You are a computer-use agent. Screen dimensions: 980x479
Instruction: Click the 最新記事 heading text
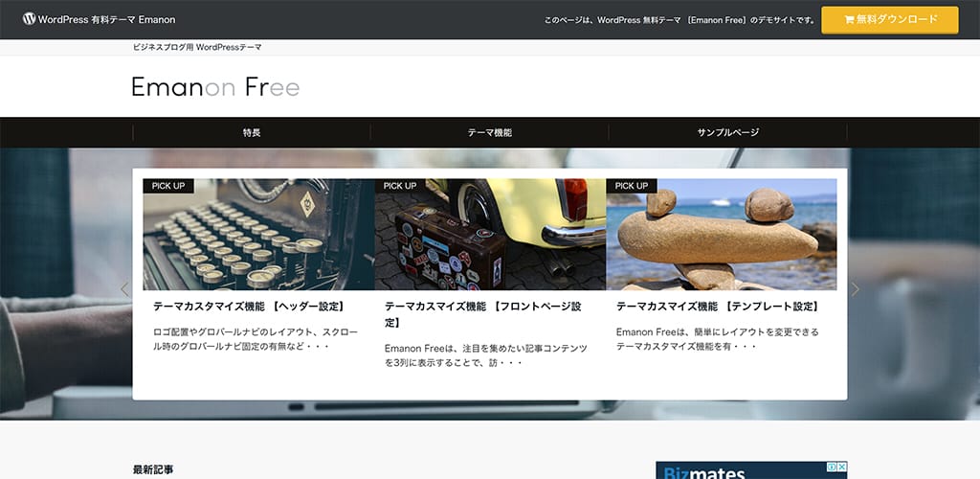point(153,469)
